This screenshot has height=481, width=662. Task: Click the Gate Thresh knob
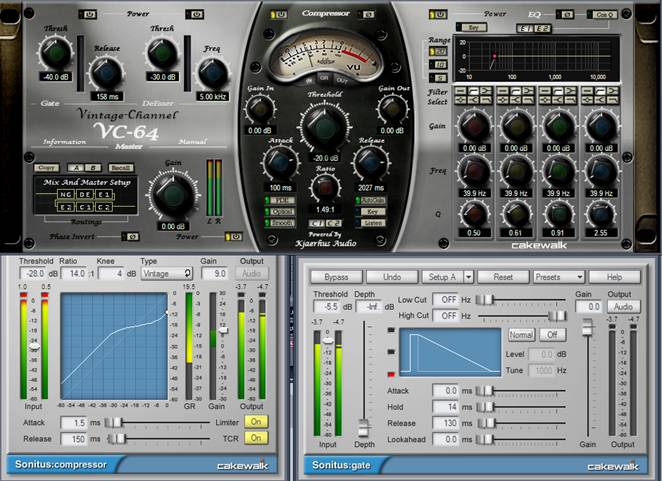[x=55, y=53]
